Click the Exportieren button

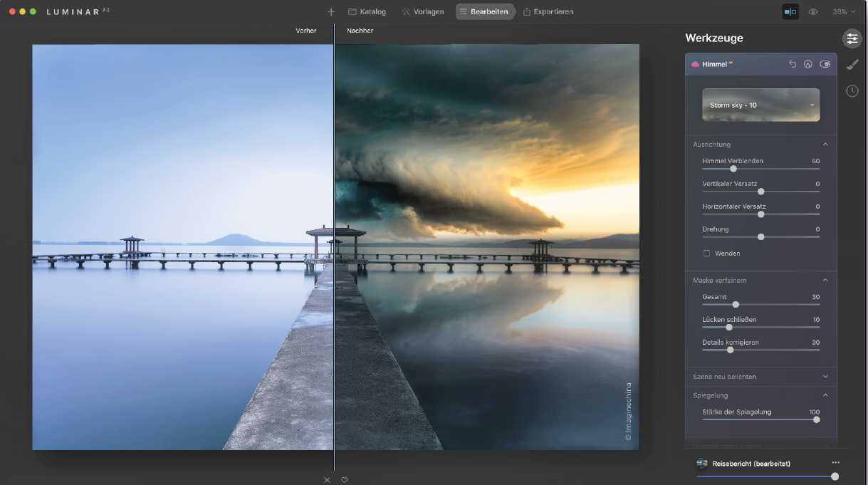pos(548,12)
